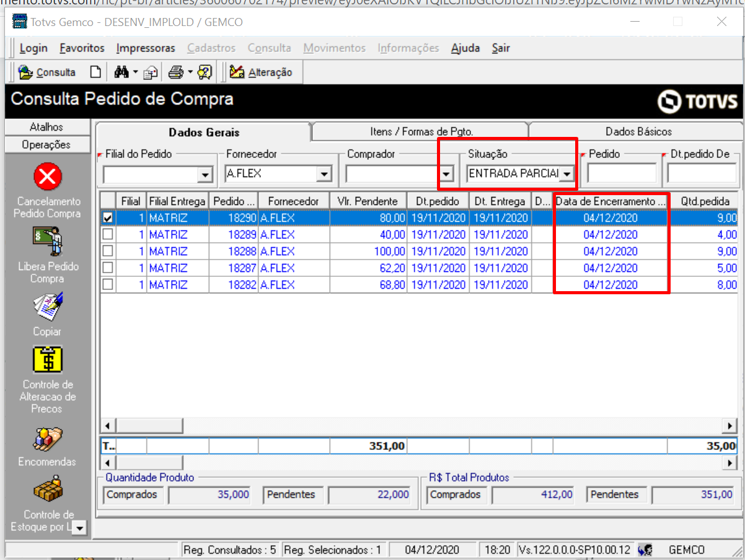Click the binoculars search icon
The image size is (745, 560).
(121, 72)
